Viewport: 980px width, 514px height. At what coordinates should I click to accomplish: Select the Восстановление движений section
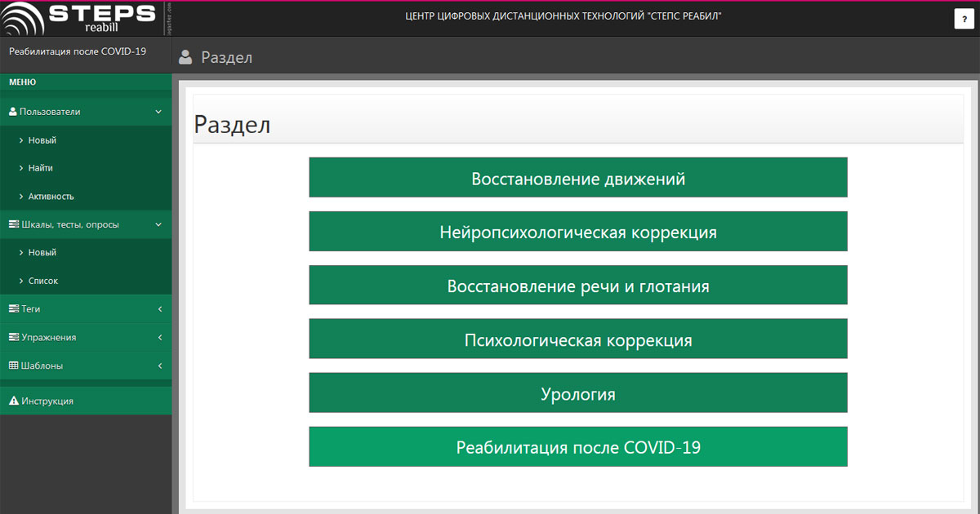tap(577, 178)
